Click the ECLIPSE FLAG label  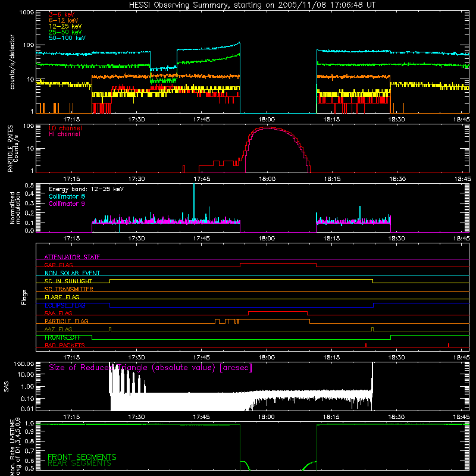tap(65, 305)
